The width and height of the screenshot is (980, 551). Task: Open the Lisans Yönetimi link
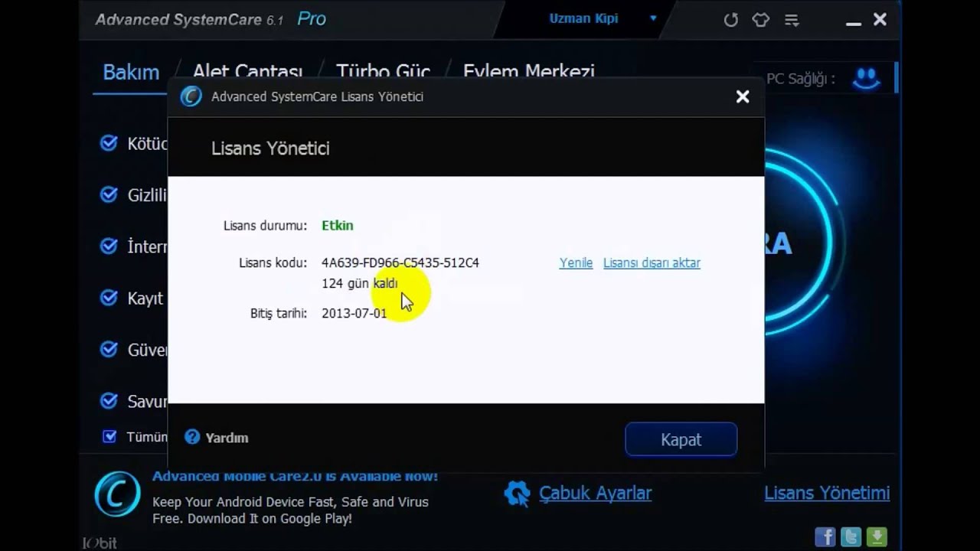(827, 493)
